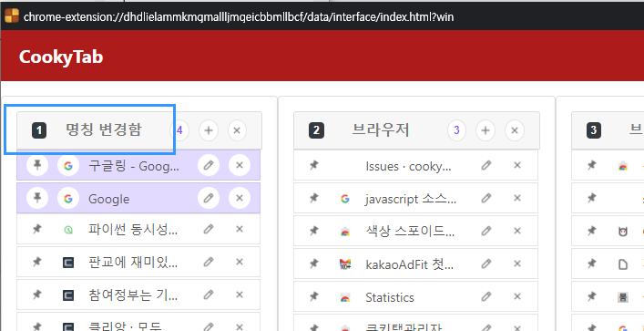Click the web store favicon of 색상 스포이드... row
Screen dimensions: 644x331
[x=345, y=232]
